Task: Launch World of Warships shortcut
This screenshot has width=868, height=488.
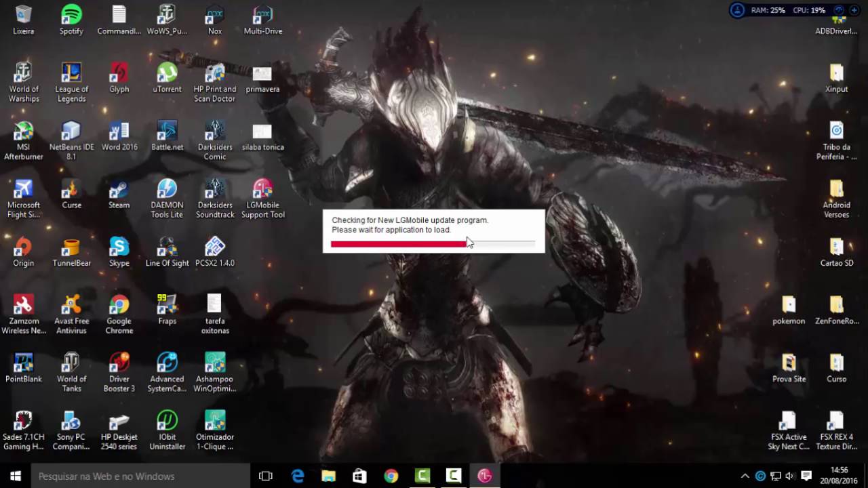Action: click(x=24, y=83)
